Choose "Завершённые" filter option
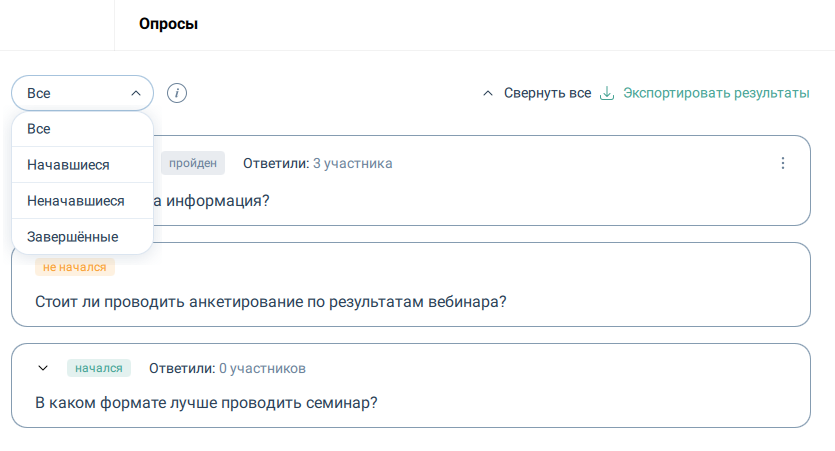The width and height of the screenshot is (835, 451). [x=72, y=237]
